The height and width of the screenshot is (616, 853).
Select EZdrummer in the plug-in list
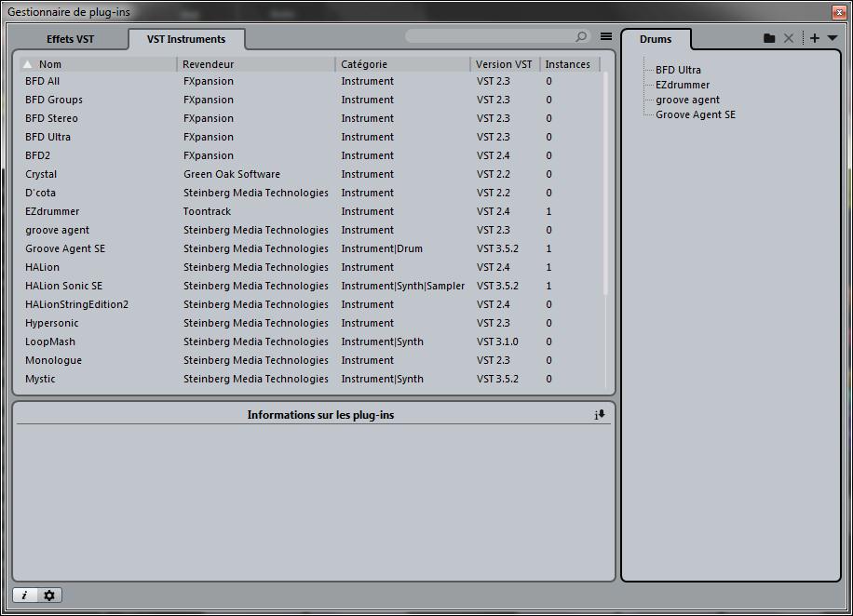coord(311,211)
